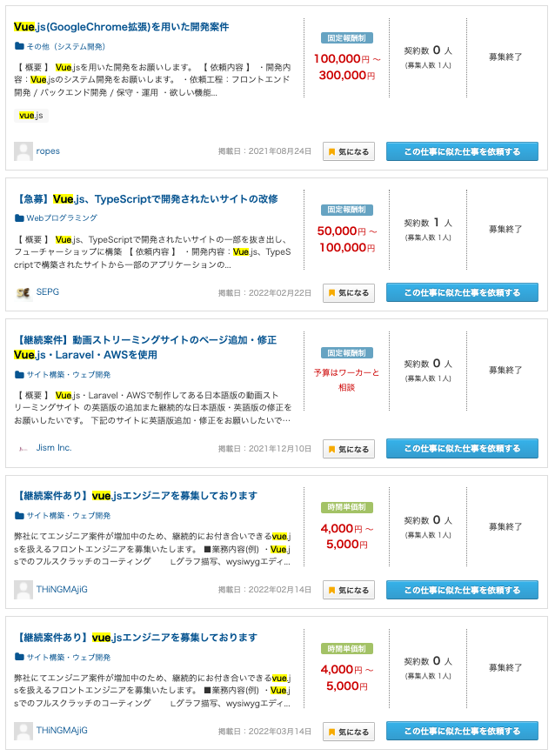The width and height of the screenshot is (555, 756).
Task: Open the Jism Inc. client profile link
Action: (x=54, y=447)
